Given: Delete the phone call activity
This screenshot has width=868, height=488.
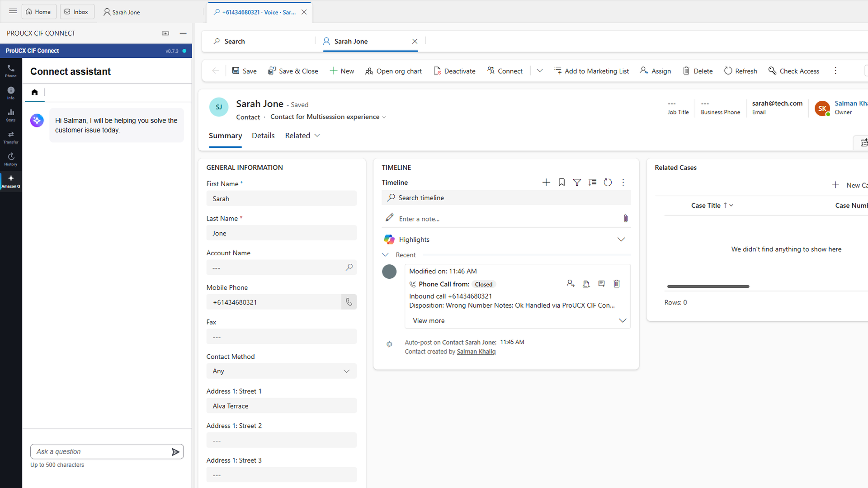Looking at the screenshot, I should [617, 284].
